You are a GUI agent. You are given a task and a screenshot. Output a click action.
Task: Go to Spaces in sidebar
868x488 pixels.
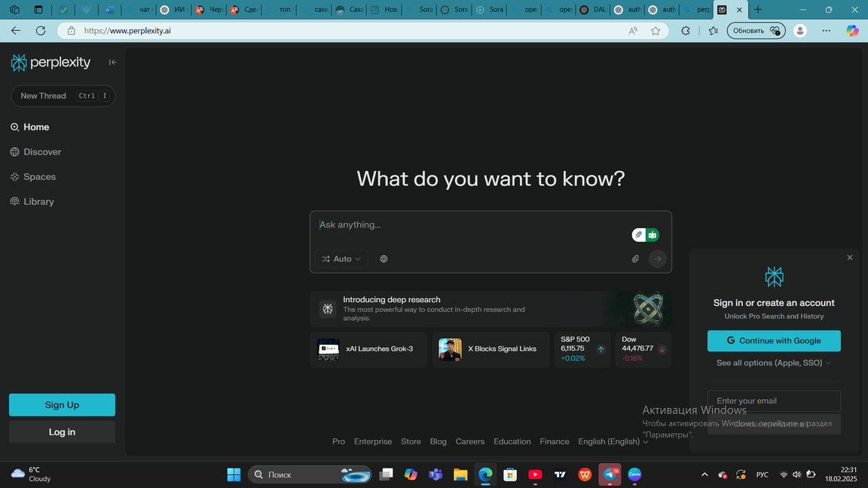point(39,177)
